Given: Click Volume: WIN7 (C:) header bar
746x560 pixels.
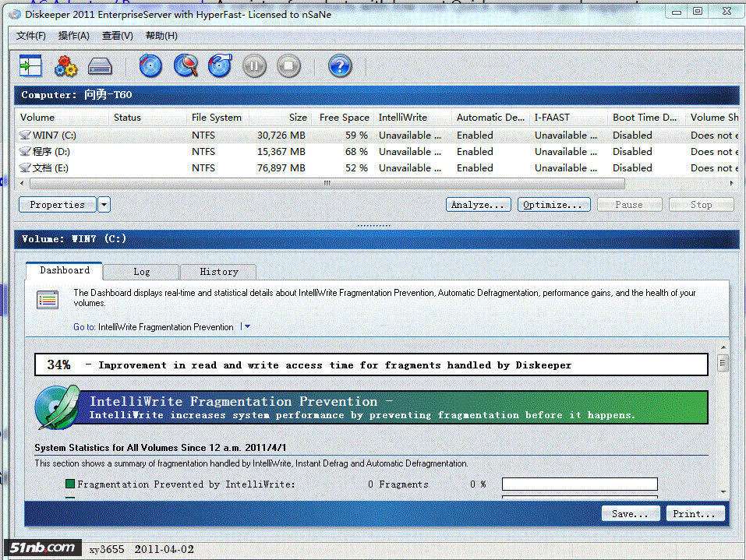Looking at the screenshot, I should click(377, 239).
